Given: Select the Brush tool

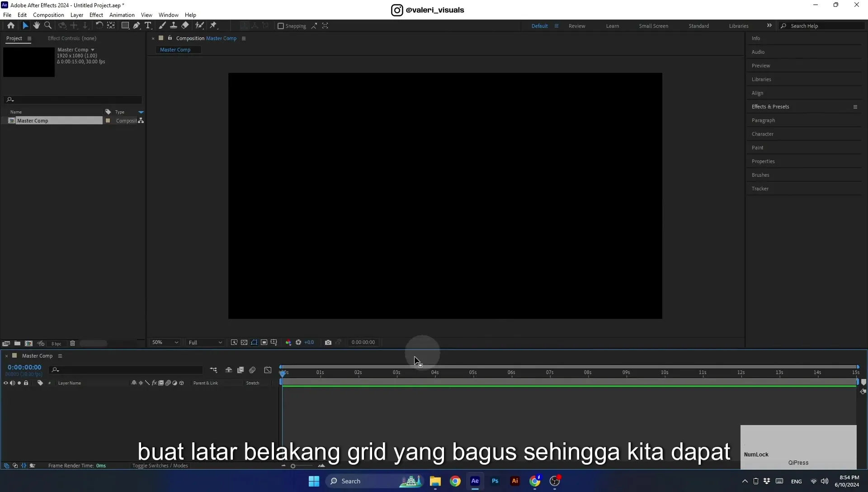Looking at the screenshot, I should point(162,26).
